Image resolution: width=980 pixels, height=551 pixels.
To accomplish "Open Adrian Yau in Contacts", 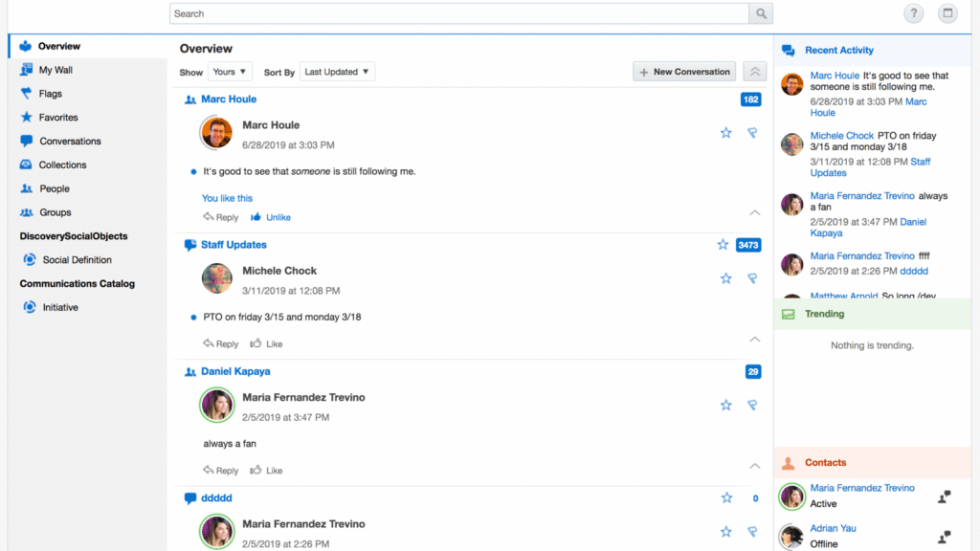I will click(x=834, y=528).
